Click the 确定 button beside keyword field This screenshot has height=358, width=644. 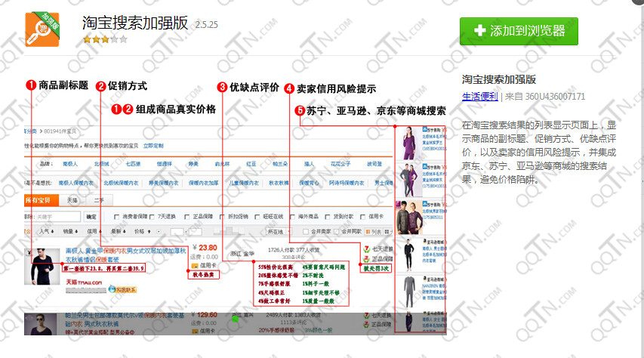[x=91, y=217]
